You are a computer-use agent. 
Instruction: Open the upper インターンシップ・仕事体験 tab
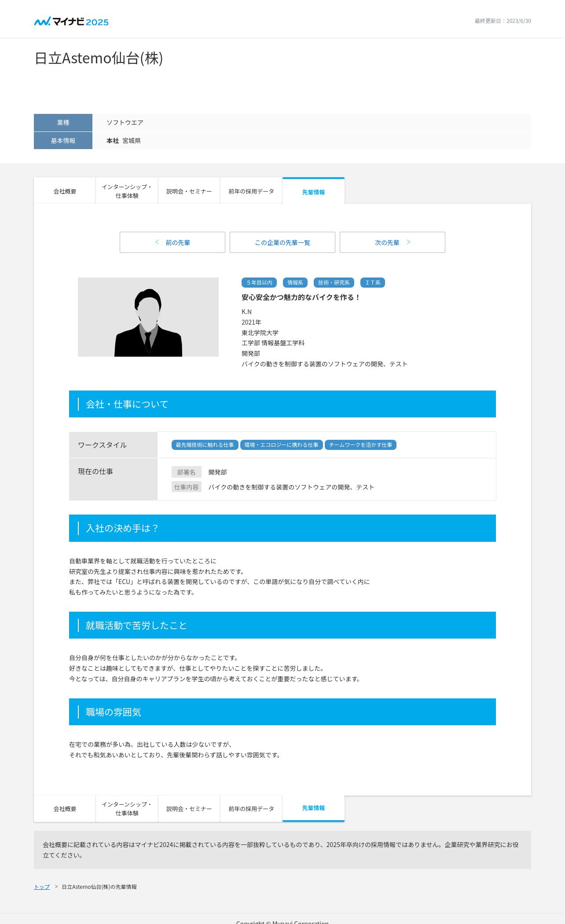click(127, 191)
